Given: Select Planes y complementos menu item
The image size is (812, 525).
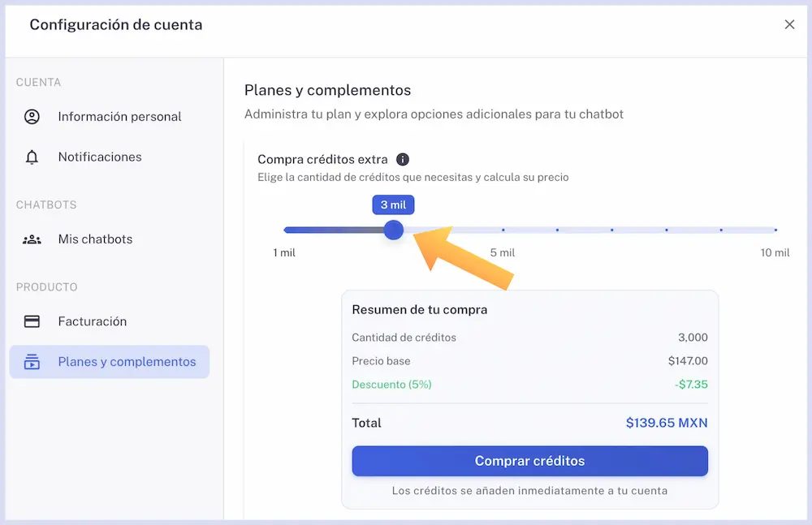Looking at the screenshot, I should [x=110, y=362].
